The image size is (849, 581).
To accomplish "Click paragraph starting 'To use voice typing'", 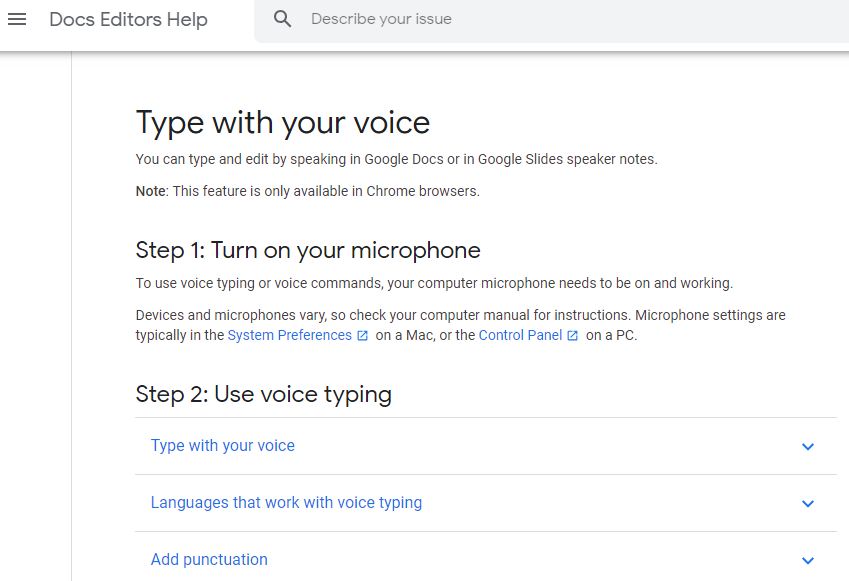I will tap(434, 283).
